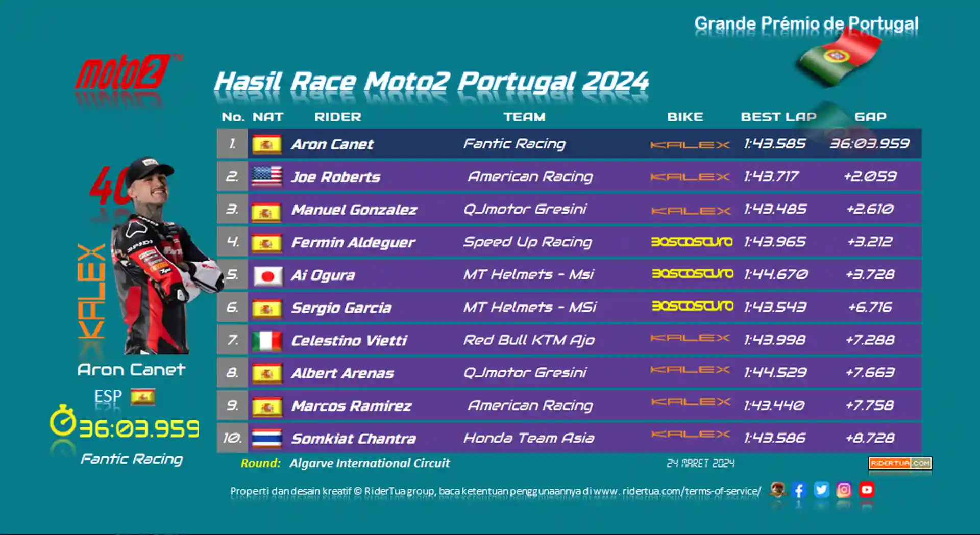980x535 pixels.
Task: Click the RIDER column header
Action: click(338, 117)
